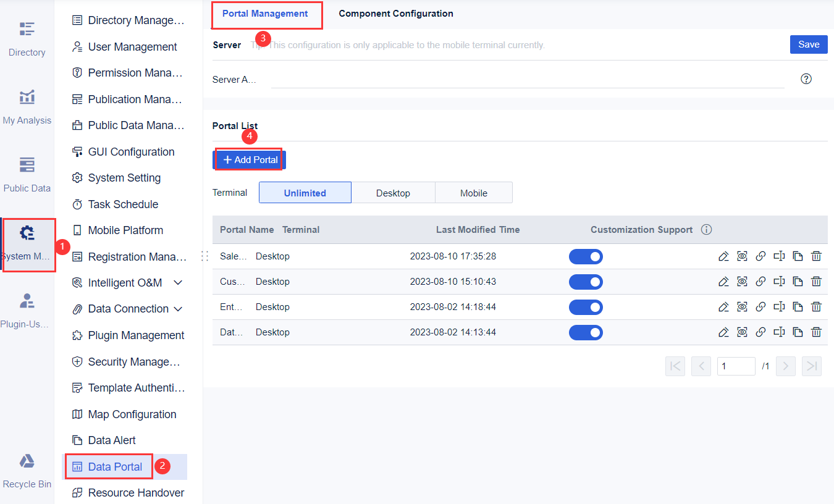Edit the Sale portal using pencil icon

tap(723, 256)
